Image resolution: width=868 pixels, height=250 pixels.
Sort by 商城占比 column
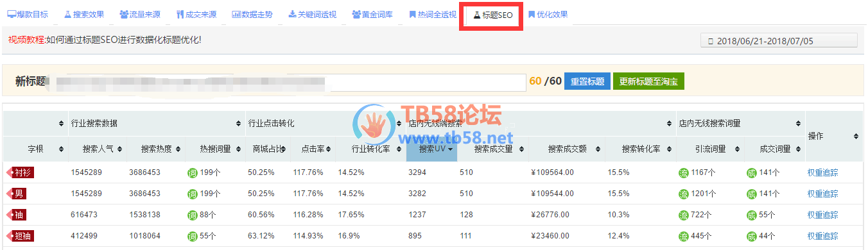point(268,149)
